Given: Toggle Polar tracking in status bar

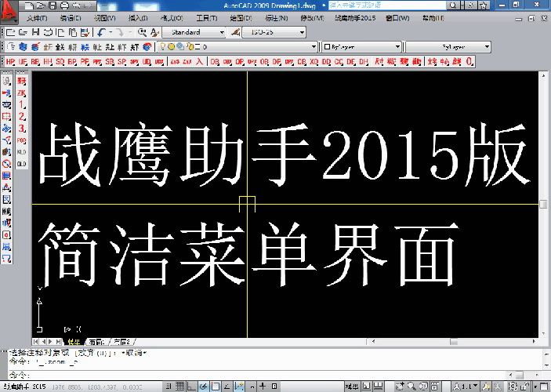Looking at the screenshot, I should (204, 387).
